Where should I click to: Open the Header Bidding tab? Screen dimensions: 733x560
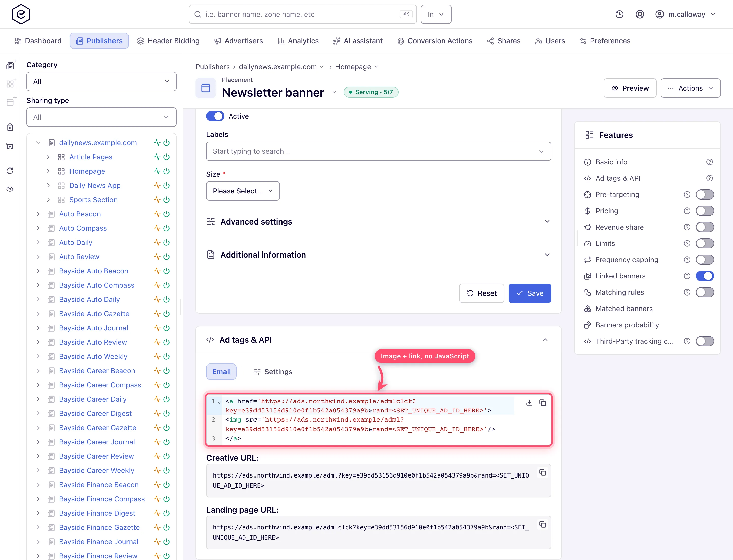[168, 41]
